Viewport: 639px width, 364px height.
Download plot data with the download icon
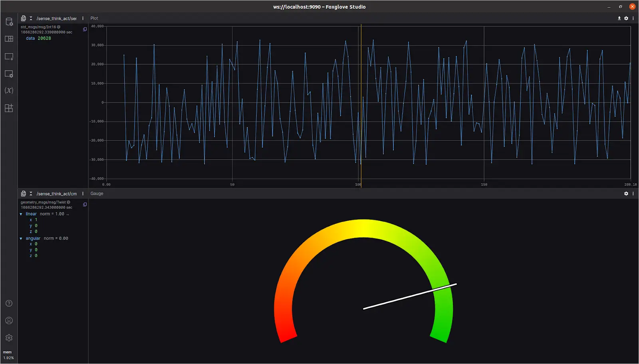(619, 18)
